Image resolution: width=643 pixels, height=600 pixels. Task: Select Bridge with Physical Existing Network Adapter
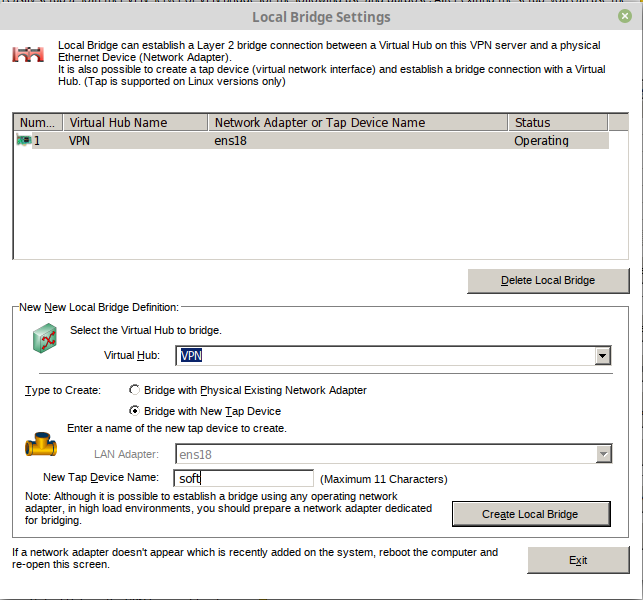134,390
